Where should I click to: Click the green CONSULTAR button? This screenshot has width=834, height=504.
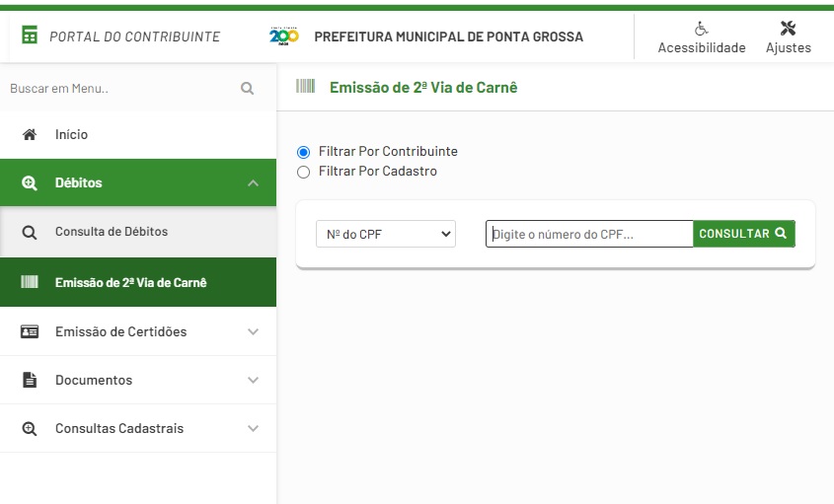[x=743, y=234]
